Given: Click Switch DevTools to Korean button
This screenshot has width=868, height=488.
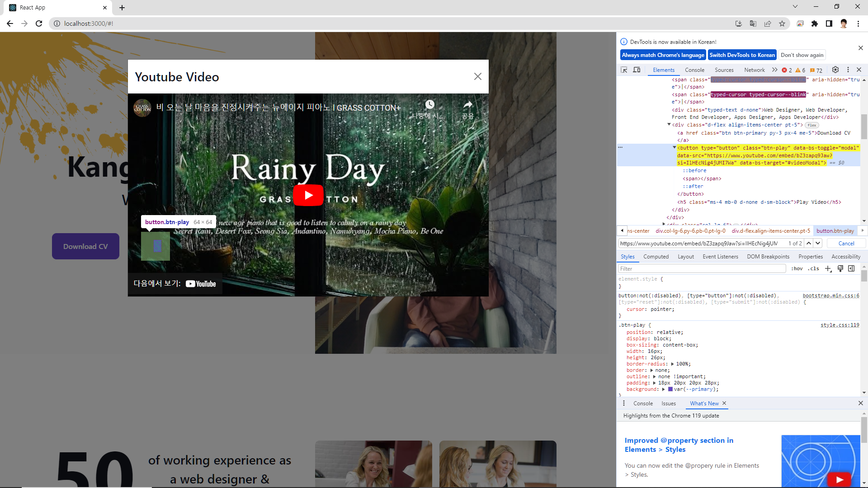Looking at the screenshot, I should pos(742,55).
